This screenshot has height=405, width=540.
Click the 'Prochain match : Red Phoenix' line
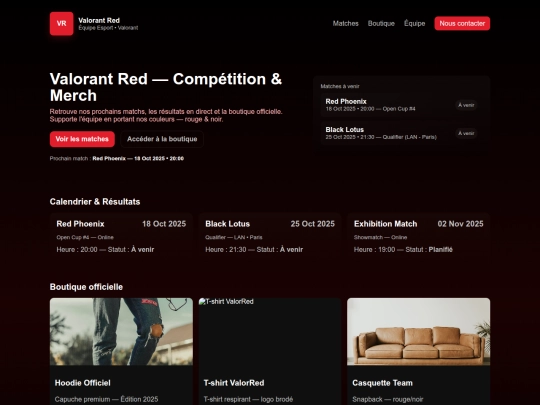[x=117, y=158]
